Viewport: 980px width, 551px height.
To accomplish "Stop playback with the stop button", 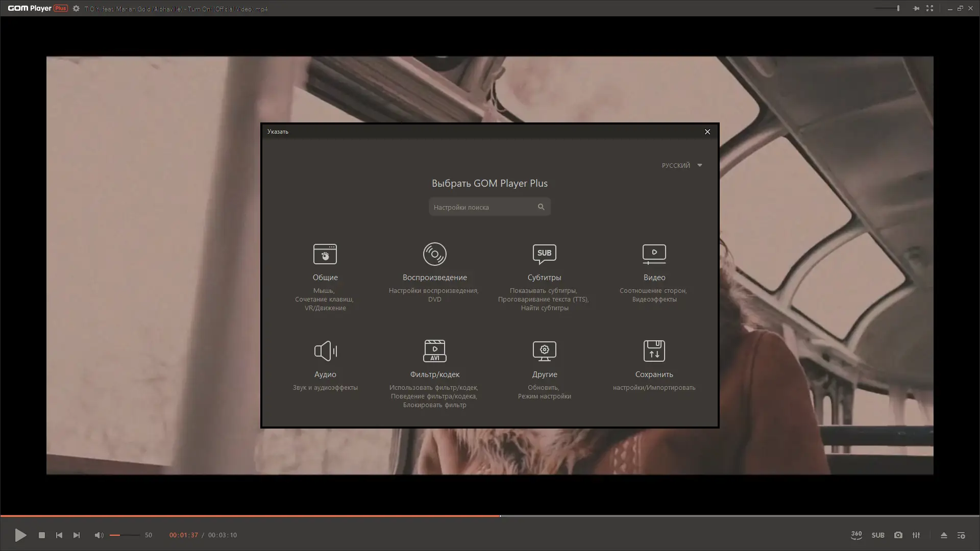I will coord(42,535).
